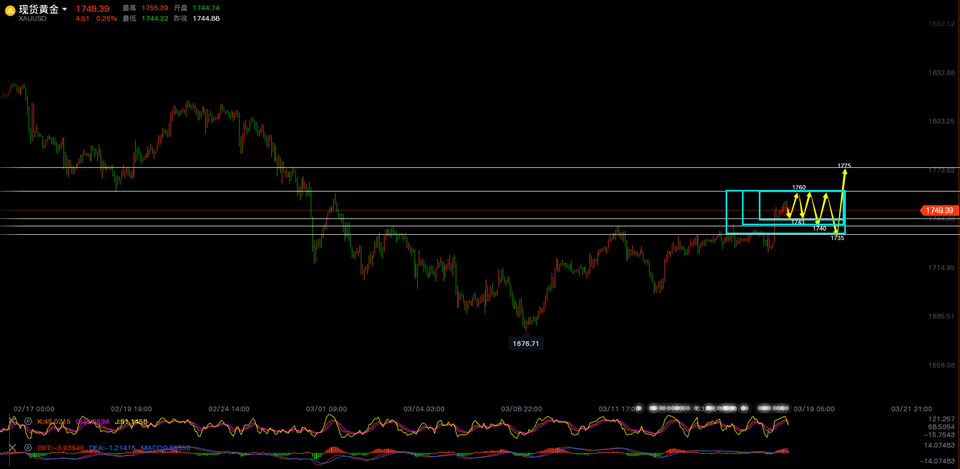Image resolution: width=960 pixels, height=469 pixels.
Task: Open MACD indicator settings circle icon
Action: click(x=28, y=448)
